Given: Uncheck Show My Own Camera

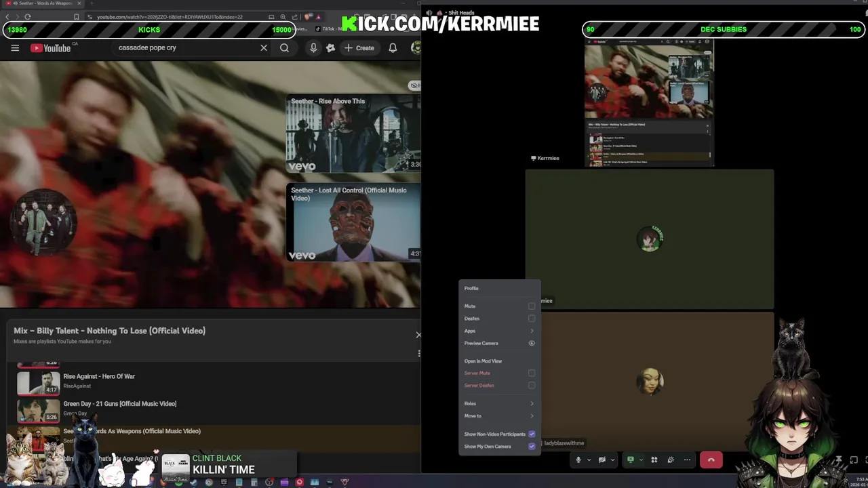Looking at the screenshot, I should (x=532, y=446).
